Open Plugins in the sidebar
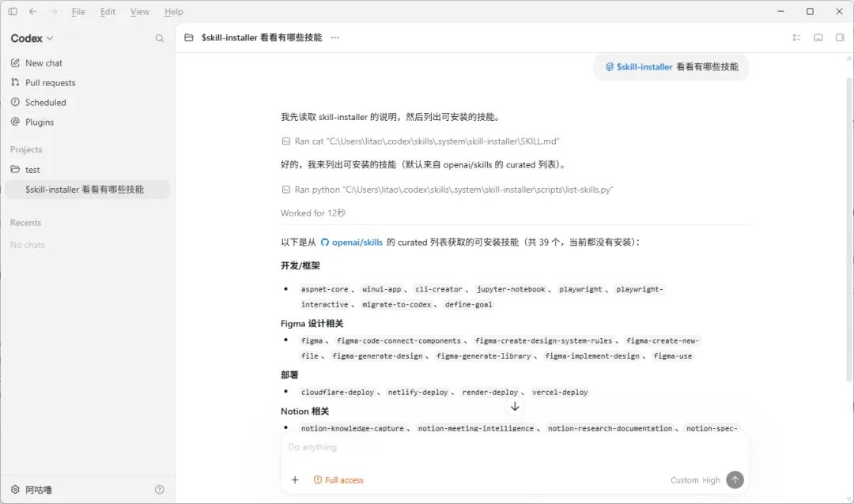The width and height of the screenshot is (854, 504). 40,122
